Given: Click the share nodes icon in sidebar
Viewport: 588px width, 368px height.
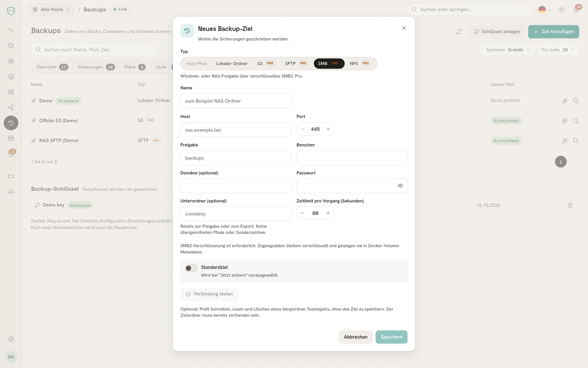Looking at the screenshot, I should (11, 108).
